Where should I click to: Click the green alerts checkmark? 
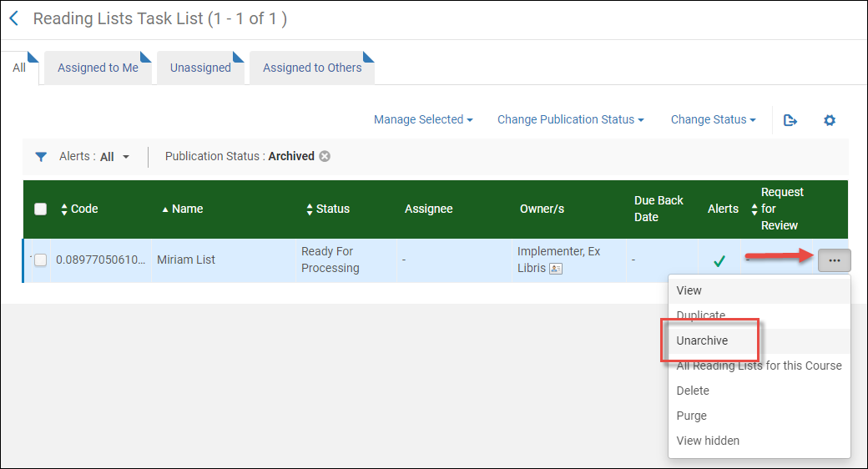[x=719, y=261]
